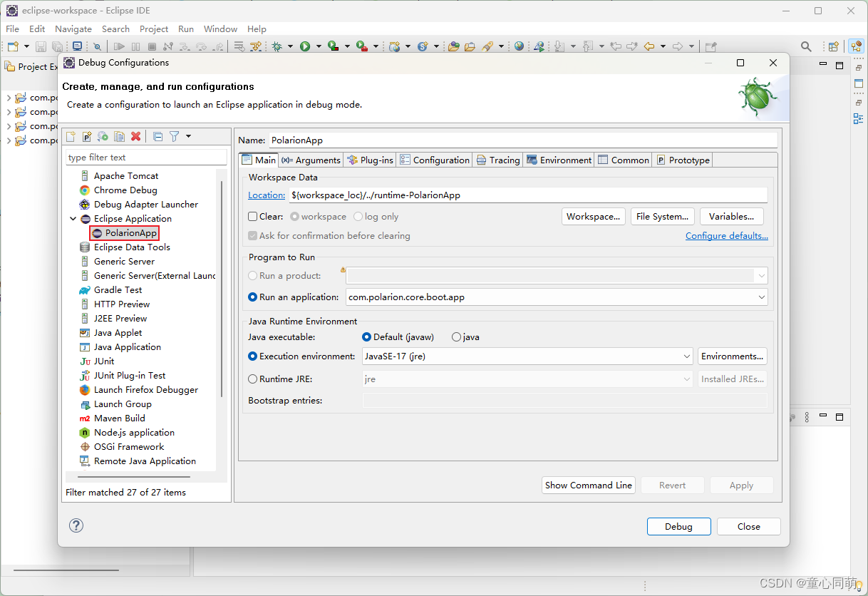
Task: Click the dialog Help question mark icon
Action: tap(76, 525)
